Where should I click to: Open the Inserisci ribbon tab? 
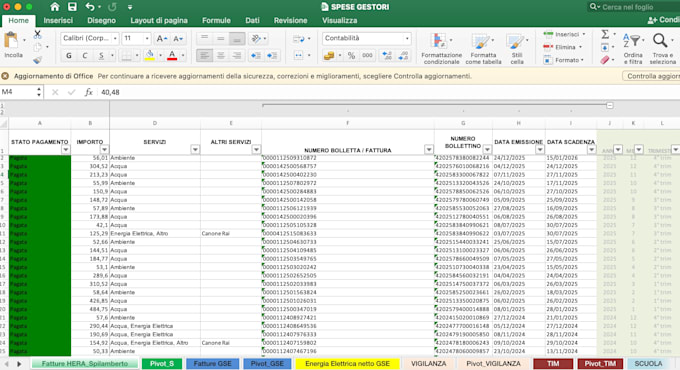coord(58,20)
